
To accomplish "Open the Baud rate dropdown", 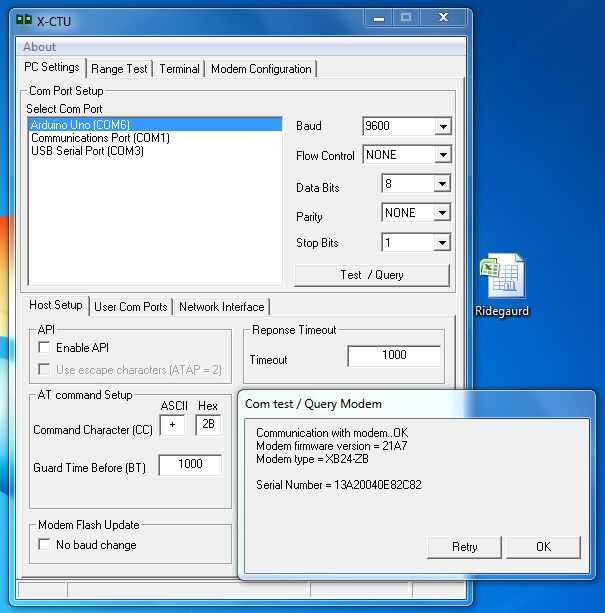I will click(443, 126).
